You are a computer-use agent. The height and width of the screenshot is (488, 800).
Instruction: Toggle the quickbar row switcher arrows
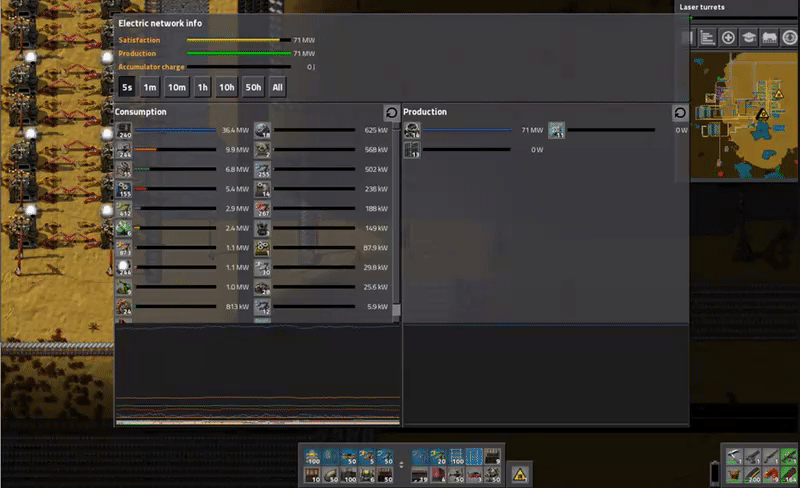[401, 465]
